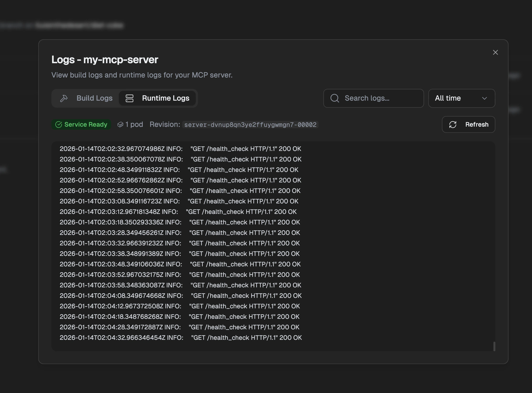Click the pod cube icon next to 1 pod
Viewport: 532px width, 393px height.
(x=120, y=124)
